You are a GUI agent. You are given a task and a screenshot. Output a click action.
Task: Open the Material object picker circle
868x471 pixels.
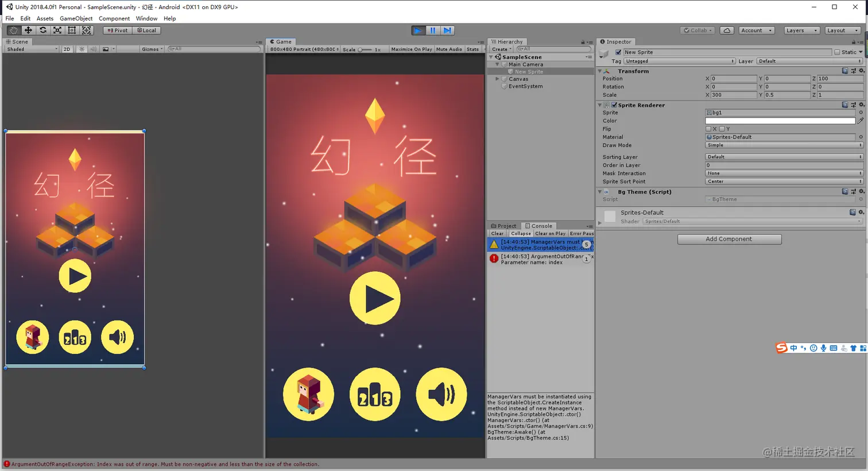pyautogui.click(x=861, y=137)
